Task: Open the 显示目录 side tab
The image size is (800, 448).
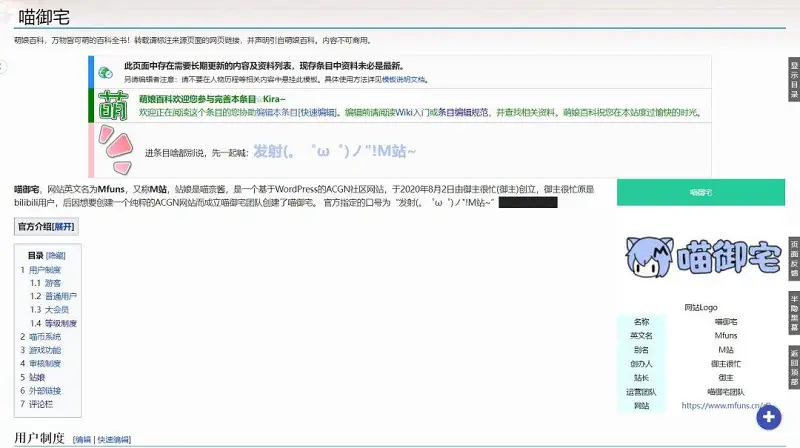Action: 794,79
